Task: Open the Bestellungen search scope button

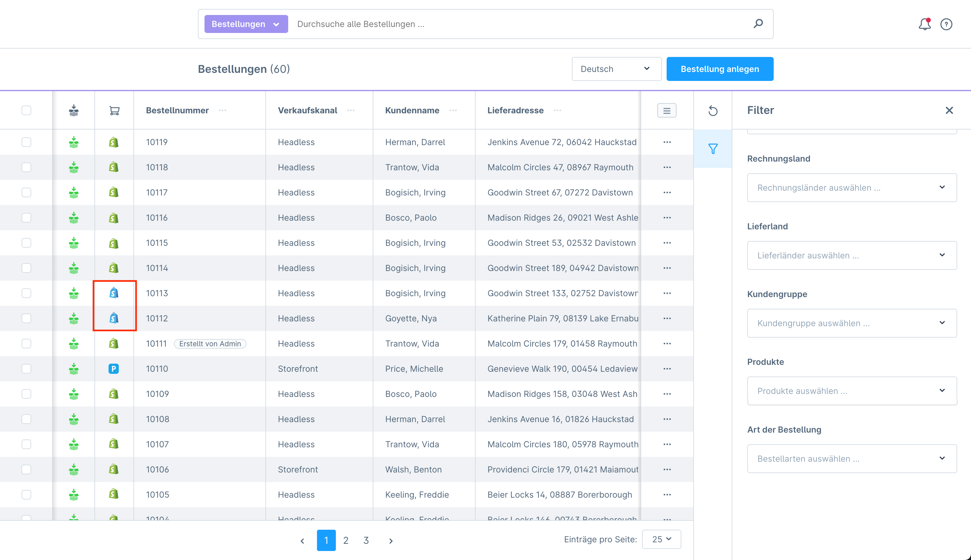Action: pyautogui.click(x=246, y=24)
